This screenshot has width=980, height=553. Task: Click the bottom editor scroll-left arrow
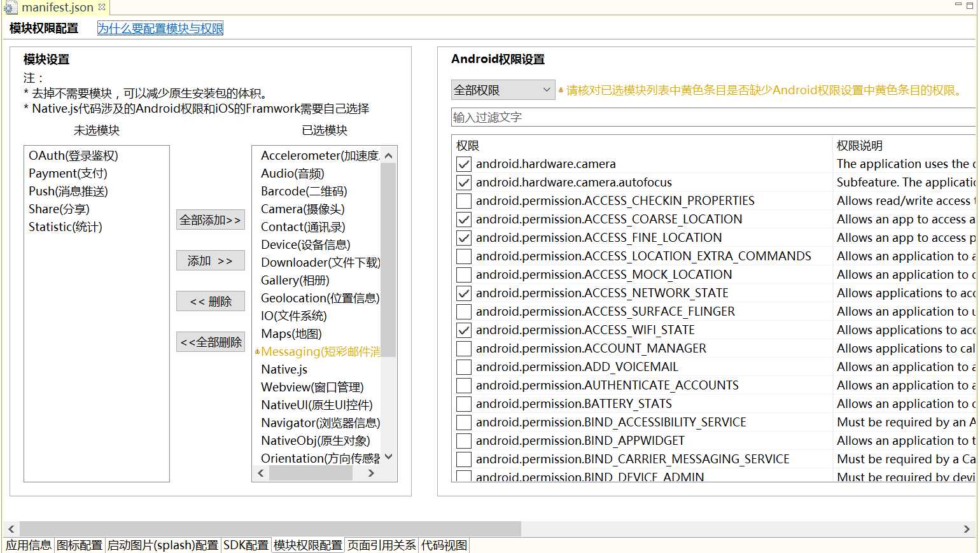[11, 529]
